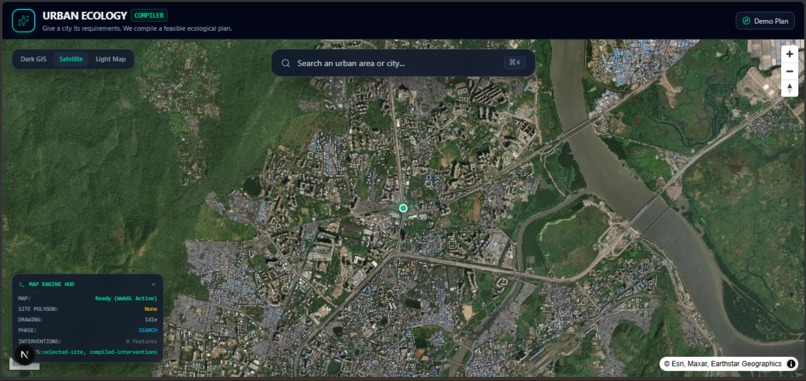Click the 'PHASE:' label in HUD

click(27, 331)
